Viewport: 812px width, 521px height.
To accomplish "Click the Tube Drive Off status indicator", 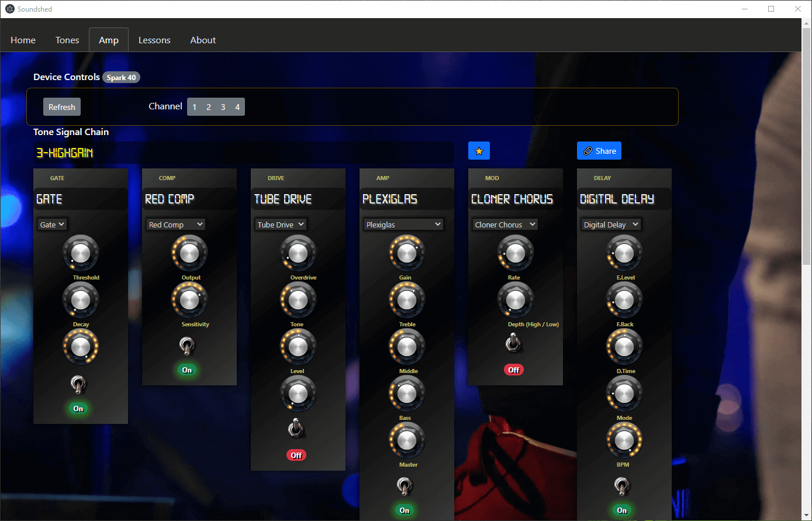I will tap(296, 455).
